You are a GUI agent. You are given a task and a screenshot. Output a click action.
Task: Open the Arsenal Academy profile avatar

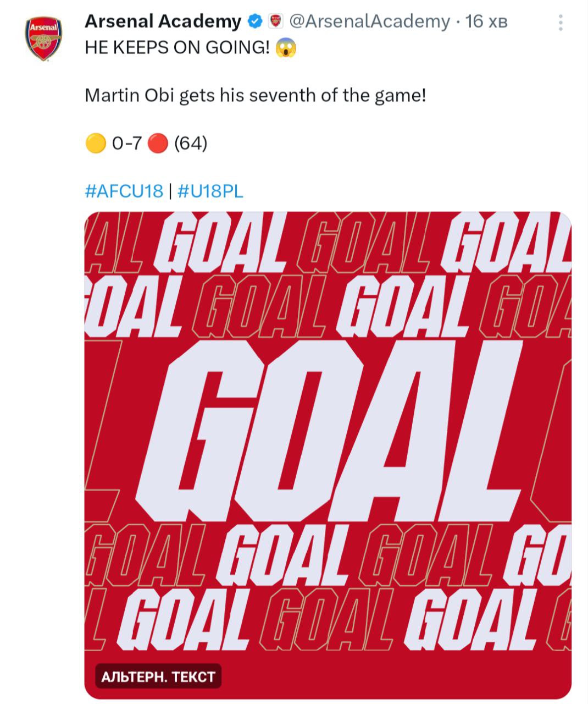(43, 37)
